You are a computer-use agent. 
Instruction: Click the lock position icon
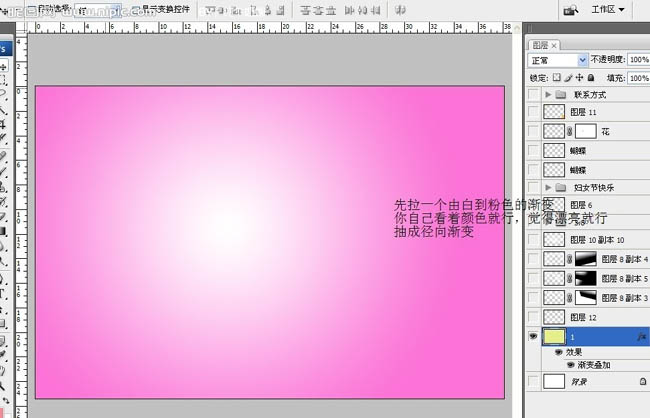tap(580, 78)
